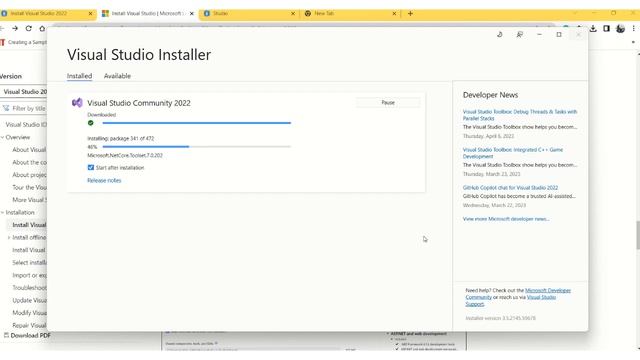Screen dimensions: 640x360
Task: Pause the Visual Studio installation
Action: point(388,102)
